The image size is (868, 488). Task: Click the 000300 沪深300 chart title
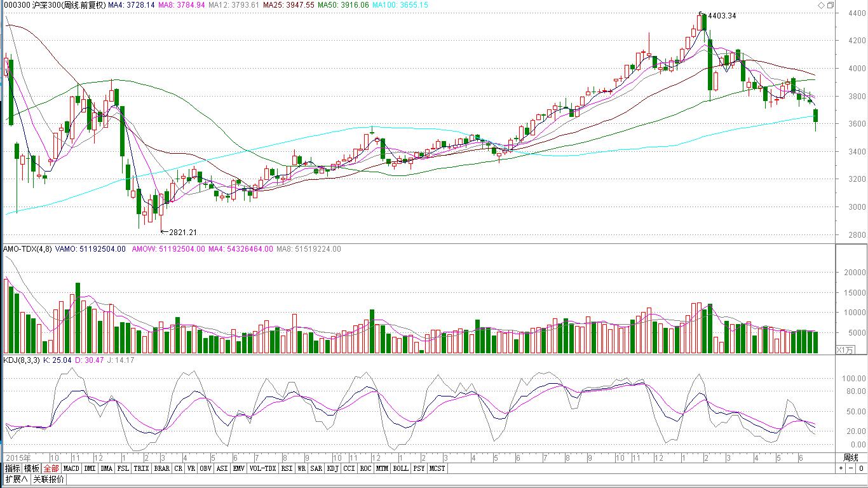[x=54, y=5]
